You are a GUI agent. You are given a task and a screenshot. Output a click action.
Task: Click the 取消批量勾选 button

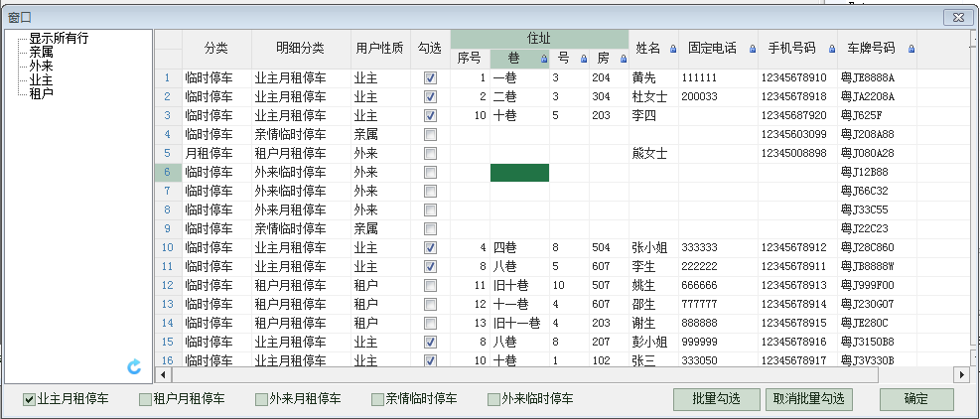(x=809, y=399)
